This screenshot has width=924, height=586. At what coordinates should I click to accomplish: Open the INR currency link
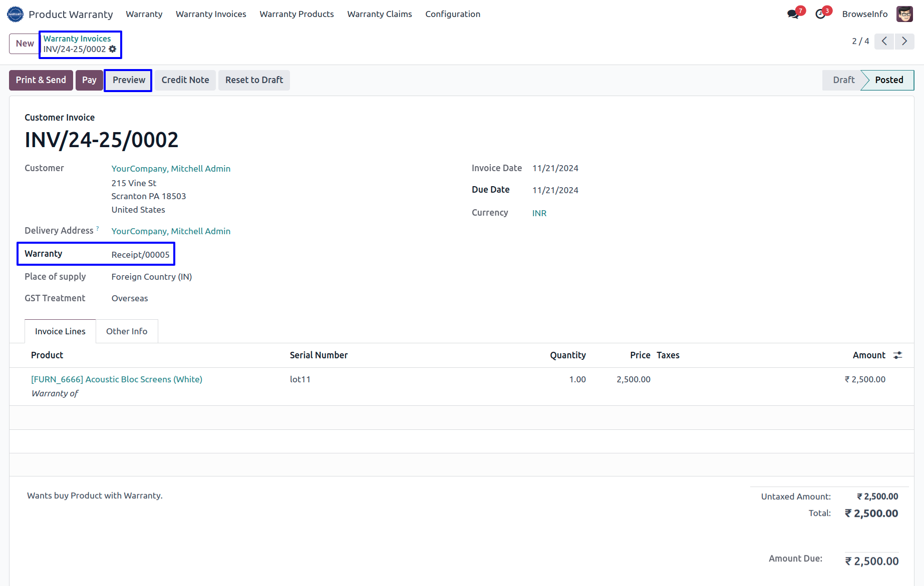tap(539, 213)
